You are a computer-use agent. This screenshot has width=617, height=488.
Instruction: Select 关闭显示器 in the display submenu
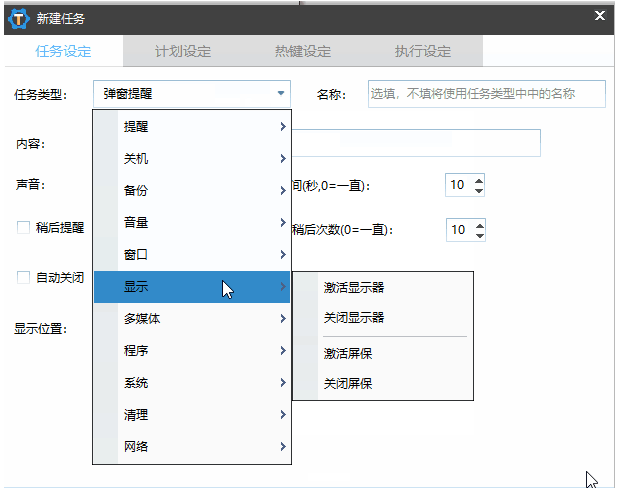[x=354, y=318]
